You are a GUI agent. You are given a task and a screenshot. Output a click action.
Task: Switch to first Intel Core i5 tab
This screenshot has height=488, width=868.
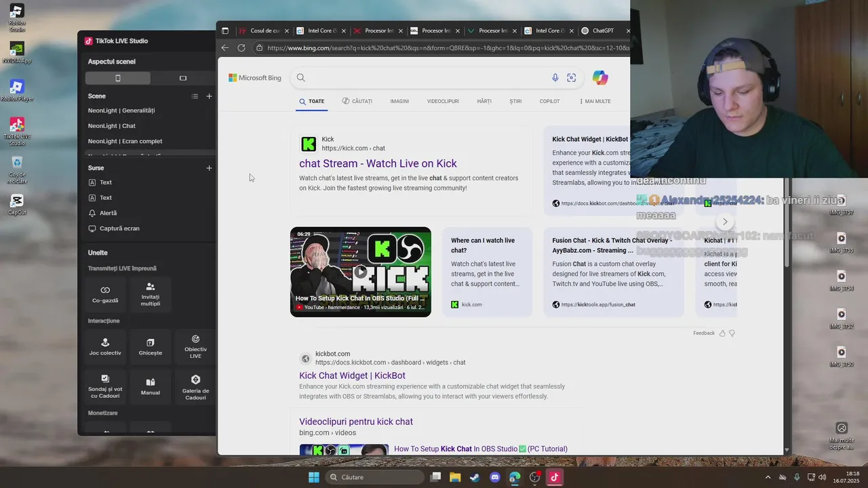click(321, 30)
